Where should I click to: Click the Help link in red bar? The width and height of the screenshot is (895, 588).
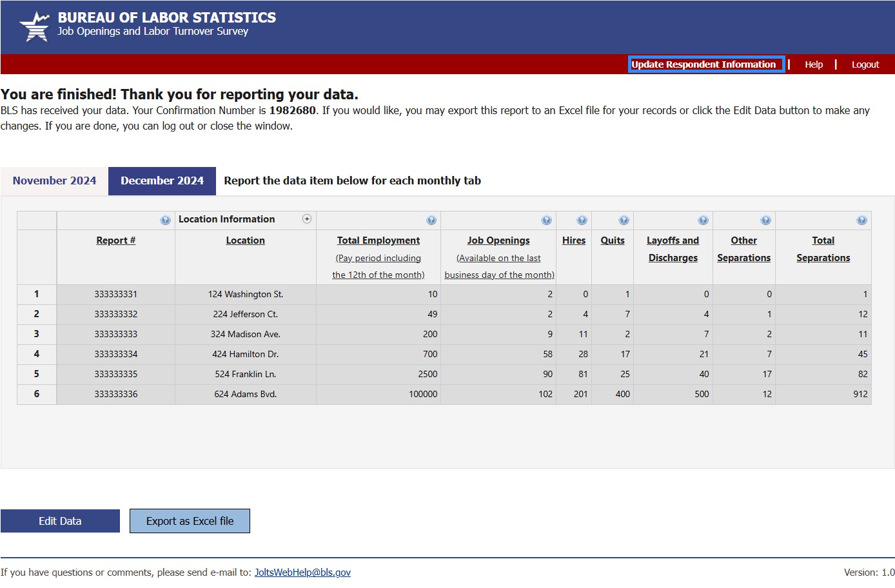coord(814,64)
